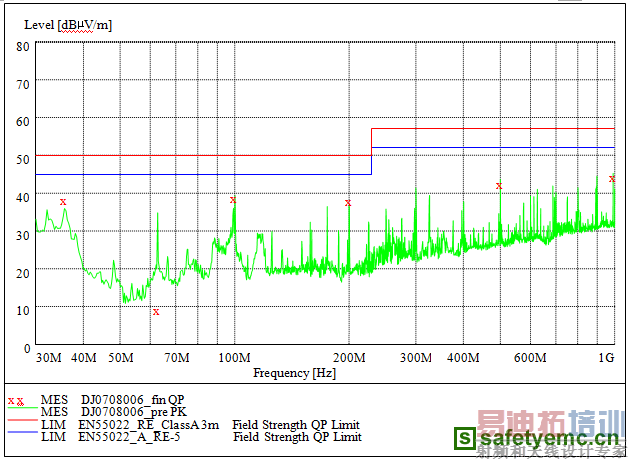
Task: Click the 60 tick on the level axis
Action: pos(23,121)
